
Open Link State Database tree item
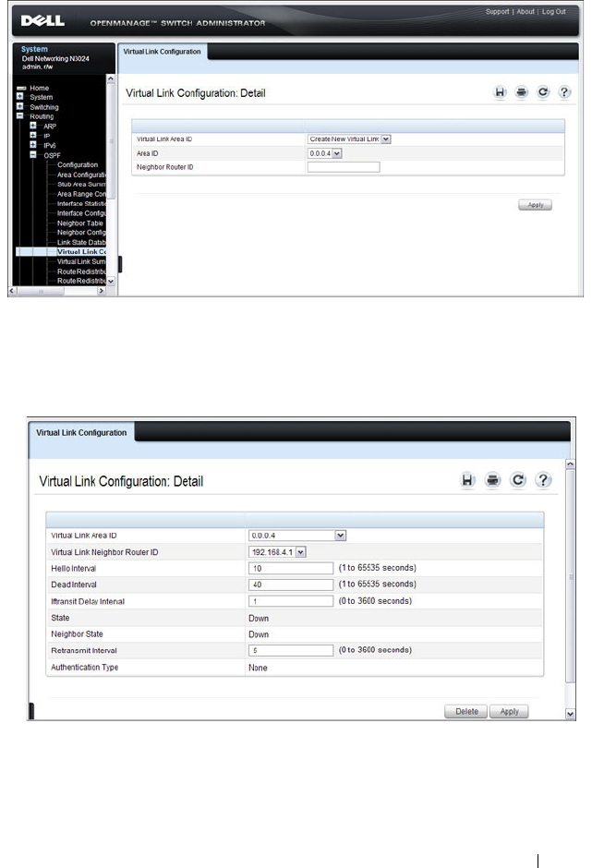pos(81,243)
